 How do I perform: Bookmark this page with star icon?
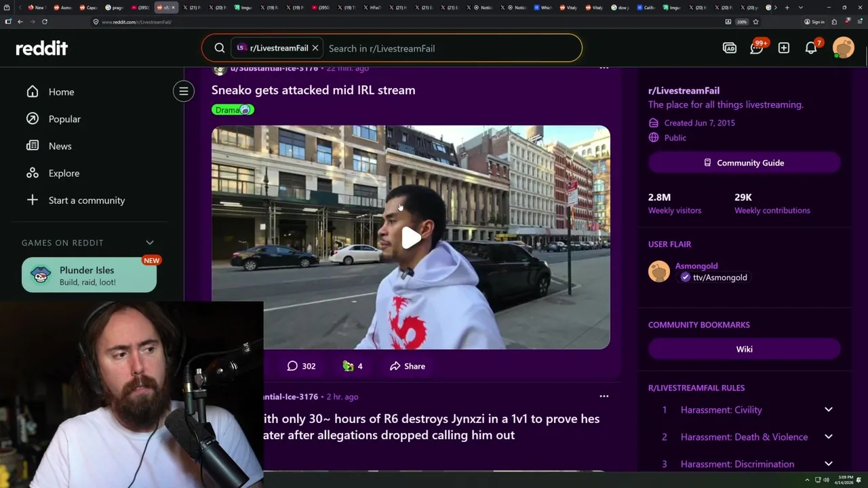(x=756, y=22)
